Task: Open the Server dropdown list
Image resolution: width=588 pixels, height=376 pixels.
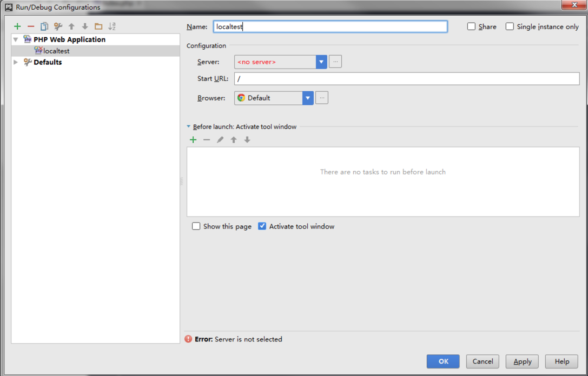Action: [321, 62]
